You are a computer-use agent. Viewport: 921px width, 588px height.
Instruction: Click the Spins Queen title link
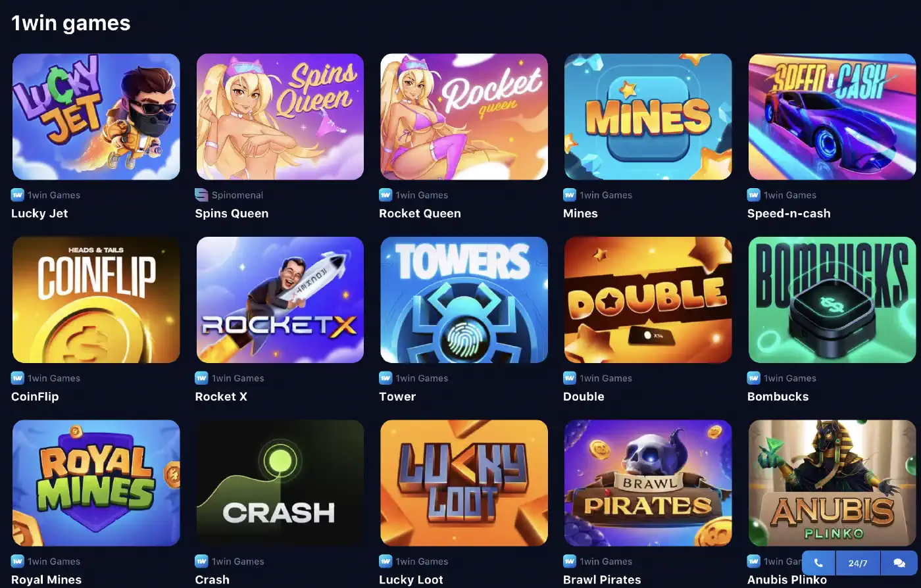click(x=232, y=213)
